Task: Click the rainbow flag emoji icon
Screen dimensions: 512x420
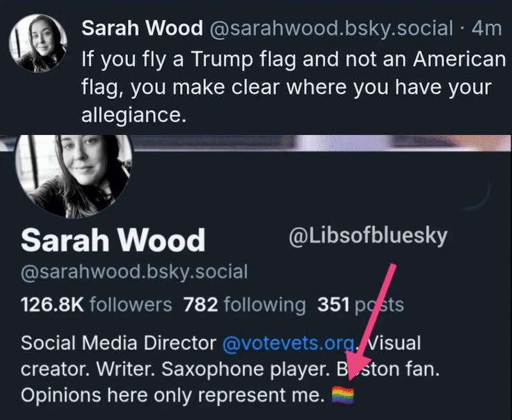Action: point(343,395)
